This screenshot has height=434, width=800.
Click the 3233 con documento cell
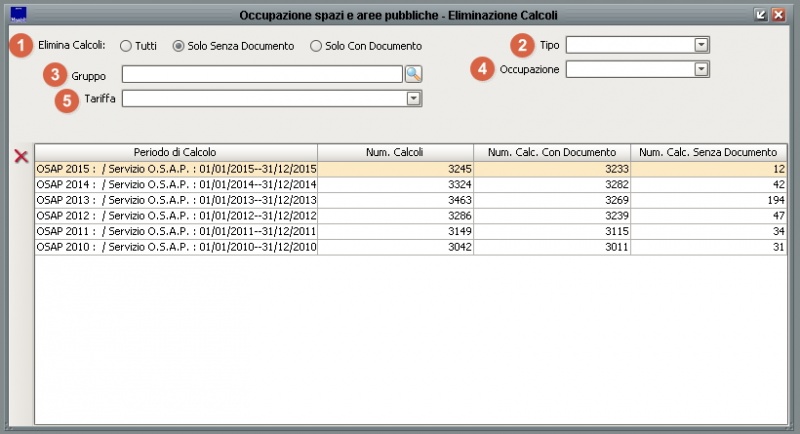click(552, 169)
